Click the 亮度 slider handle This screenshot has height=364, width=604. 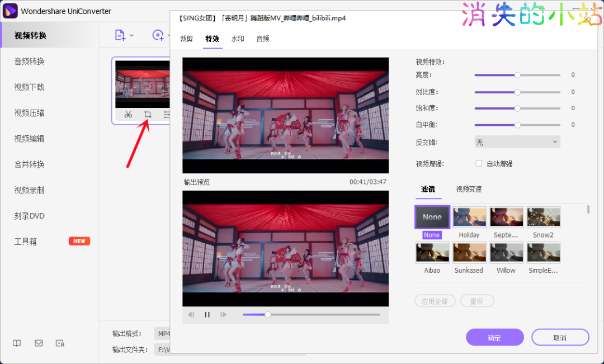point(517,75)
